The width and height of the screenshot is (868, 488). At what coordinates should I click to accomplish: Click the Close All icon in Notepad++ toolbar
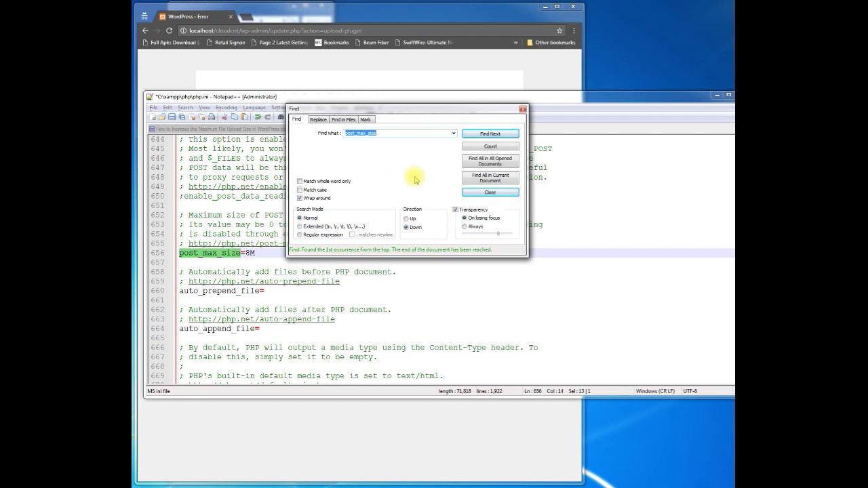click(201, 117)
